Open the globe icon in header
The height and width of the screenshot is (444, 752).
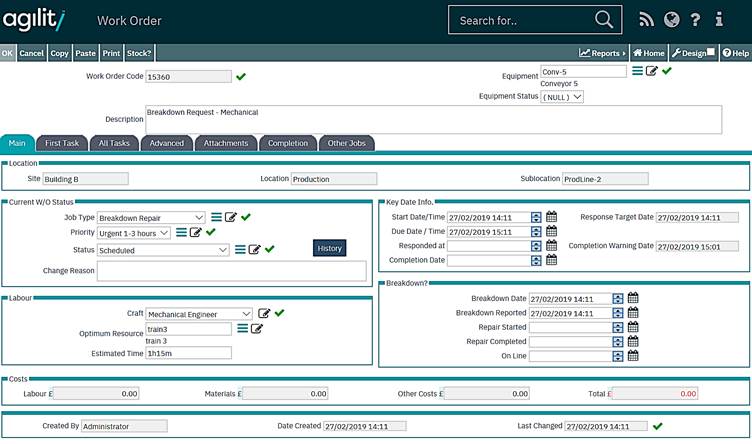[x=671, y=19]
